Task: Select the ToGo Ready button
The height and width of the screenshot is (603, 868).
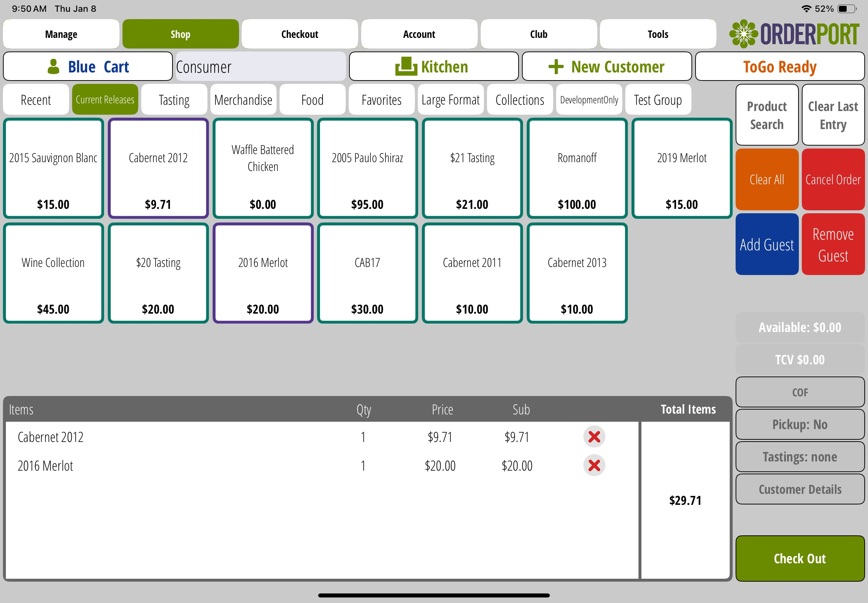Action: (x=780, y=67)
